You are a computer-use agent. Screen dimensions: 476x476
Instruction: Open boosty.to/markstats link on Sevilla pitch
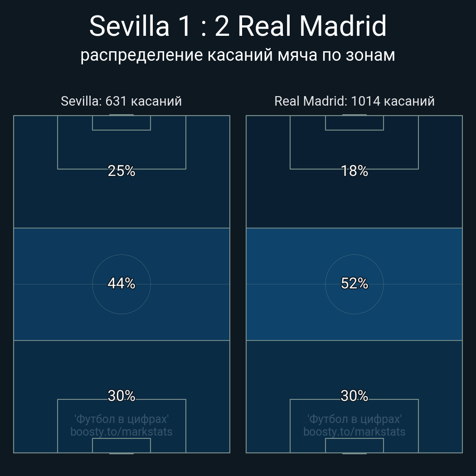tap(121, 432)
